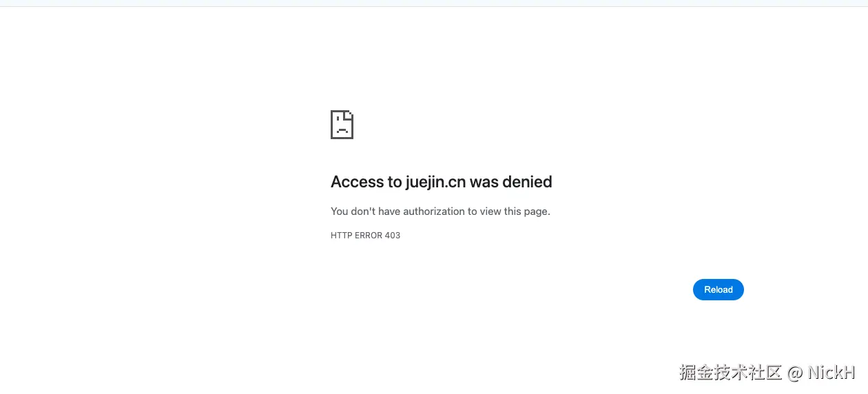Click the word "denied" in the heading
The width and height of the screenshot is (868, 394).
pos(527,182)
